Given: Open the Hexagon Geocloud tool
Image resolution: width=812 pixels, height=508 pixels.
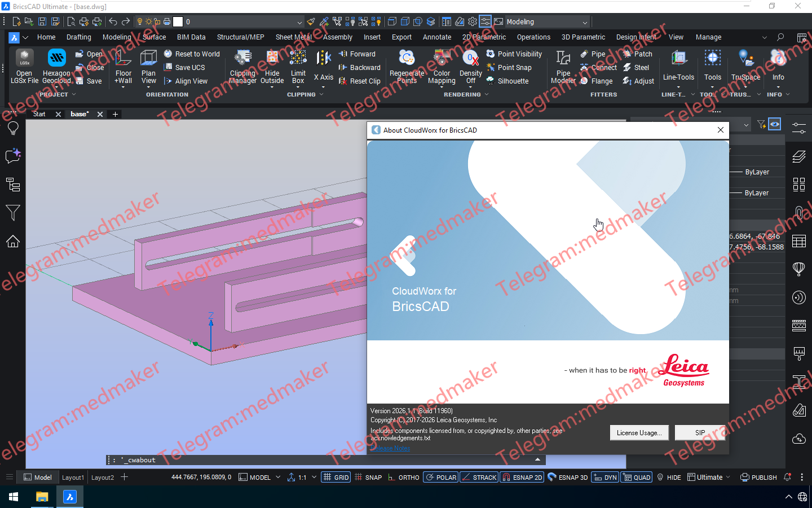Looking at the screenshot, I should (x=56, y=67).
